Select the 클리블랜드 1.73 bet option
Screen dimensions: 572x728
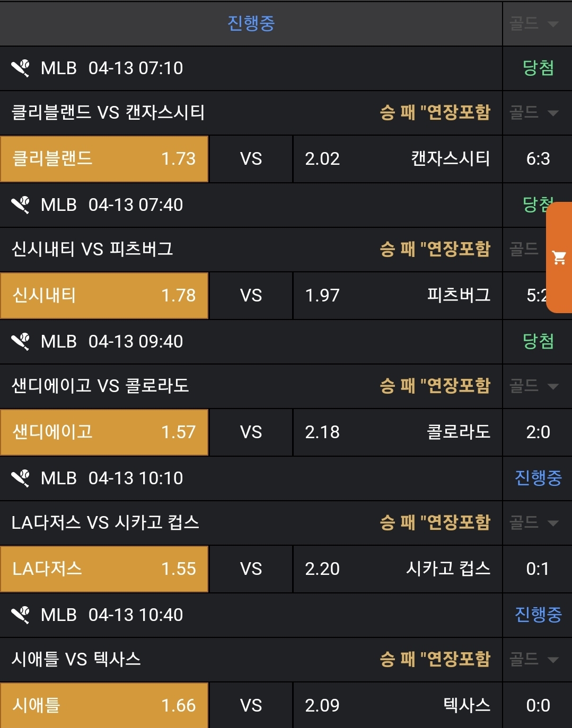pos(104,159)
